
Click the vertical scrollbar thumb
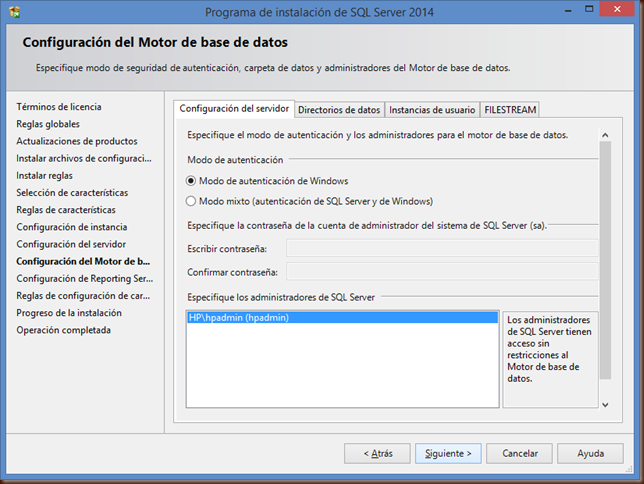605,260
